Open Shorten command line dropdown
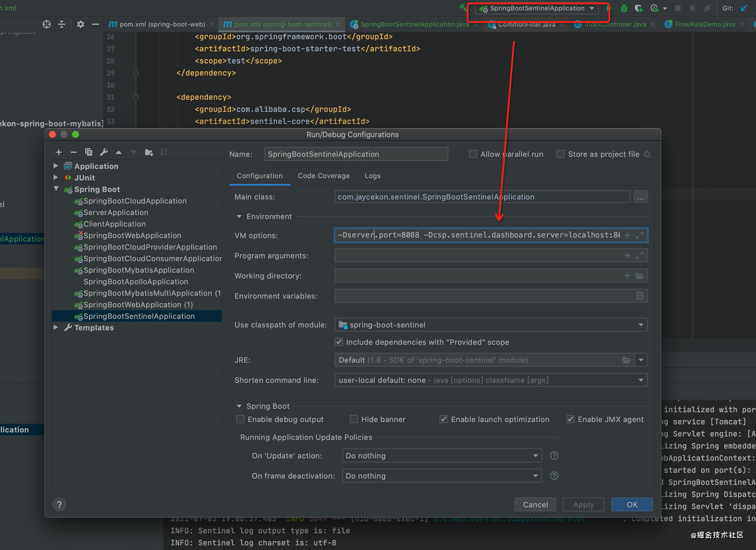Screen dimensions: 756x550 coord(491,380)
